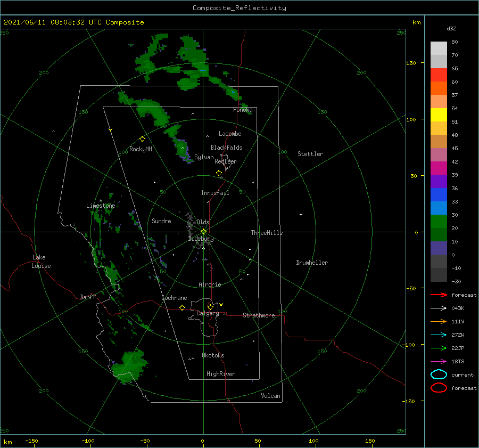The height and width of the screenshot is (448, 479).
Task: Click the yellow diamond radar center marker
Action: 203,232
